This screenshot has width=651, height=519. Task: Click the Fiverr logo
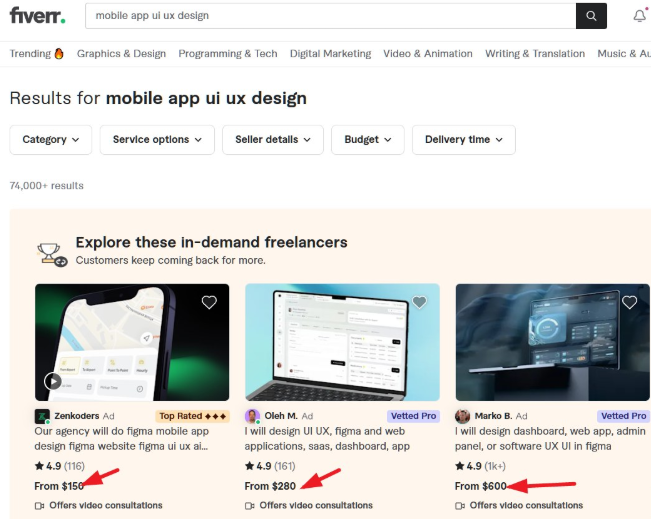click(x=37, y=16)
